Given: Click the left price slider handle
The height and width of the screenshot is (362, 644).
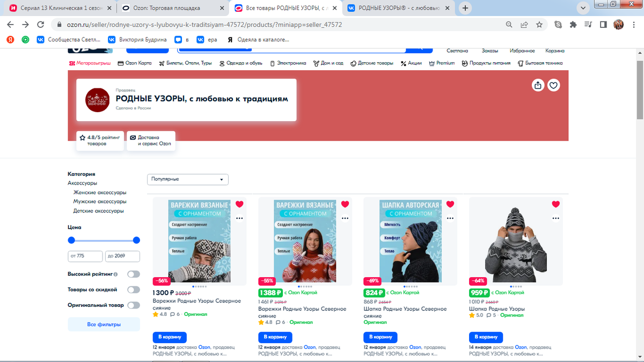Looking at the screenshot, I should [71, 240].
